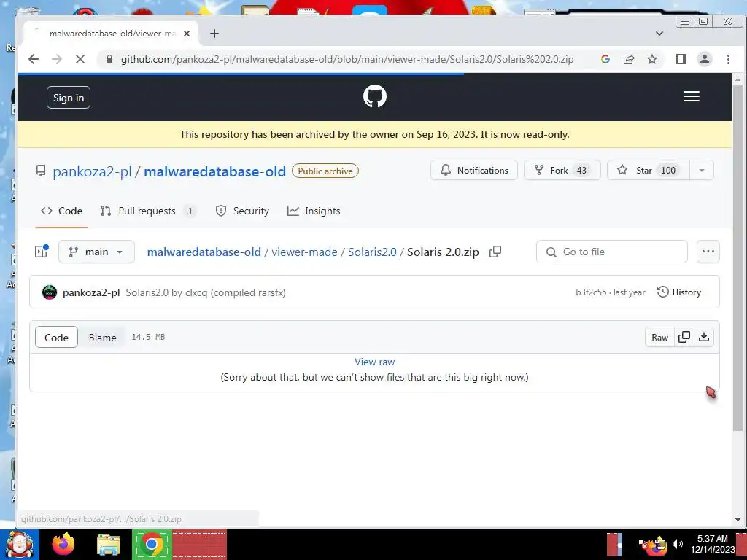Click pankoza2-pl avatar in commit row
The width and height of the screenshot is (747, 560).
click(50, 292)
